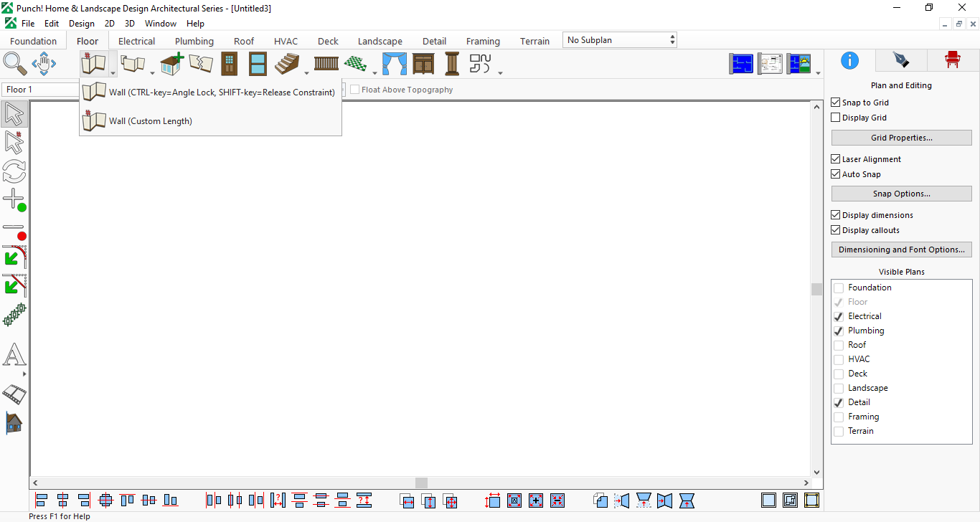Expand the Floor covering tool dropdown arrow
The height and width of the screenshot is (522, 980).
374,72
